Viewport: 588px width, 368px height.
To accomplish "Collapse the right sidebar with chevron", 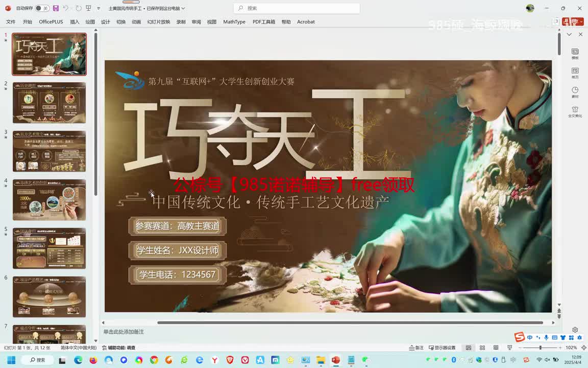I will (x=569, y=34).
